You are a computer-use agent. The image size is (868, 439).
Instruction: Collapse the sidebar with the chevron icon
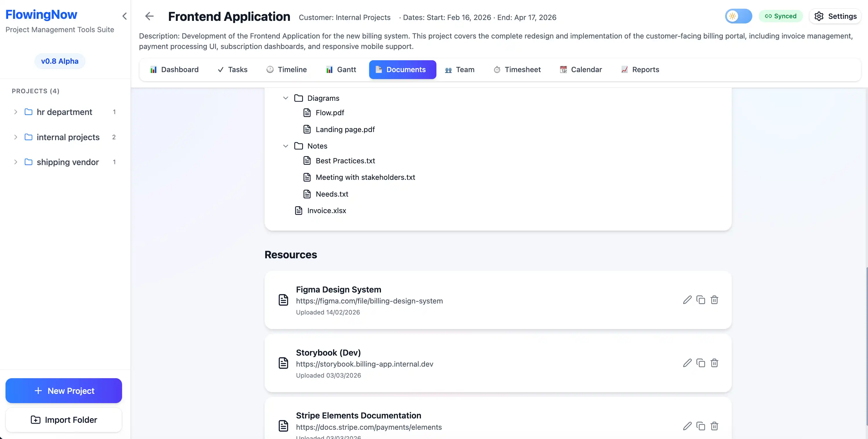tap(124, 16)
